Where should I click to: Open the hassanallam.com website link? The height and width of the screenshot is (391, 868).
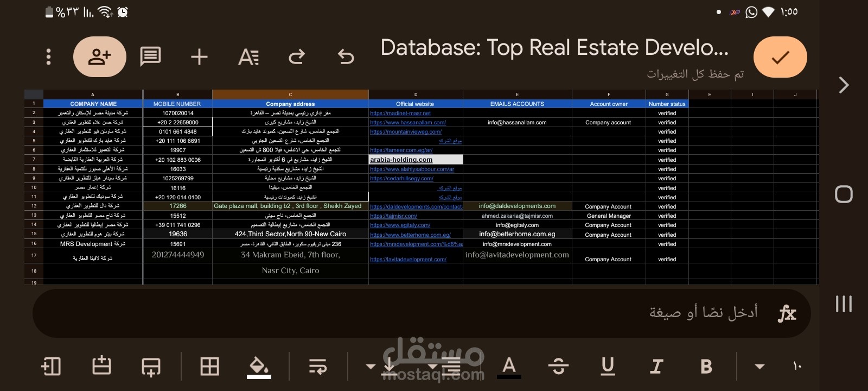click(x=408, y=123)
